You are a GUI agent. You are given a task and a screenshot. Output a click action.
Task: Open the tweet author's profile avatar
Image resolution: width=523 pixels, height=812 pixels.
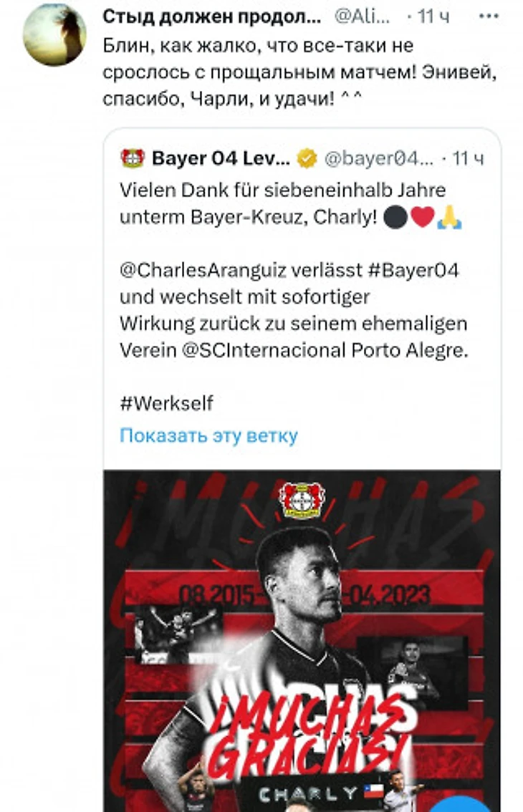54,34
